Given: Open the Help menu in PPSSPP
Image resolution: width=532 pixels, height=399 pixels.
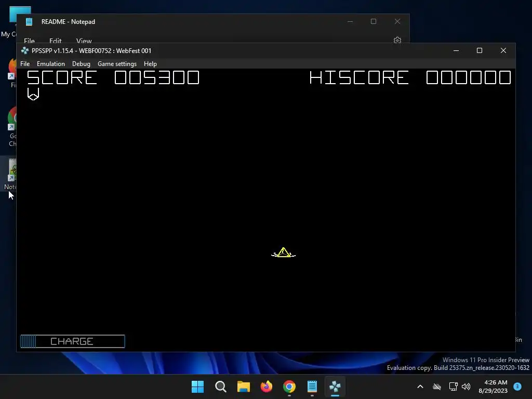Looking at the screenshot, I should click(150, 64).
